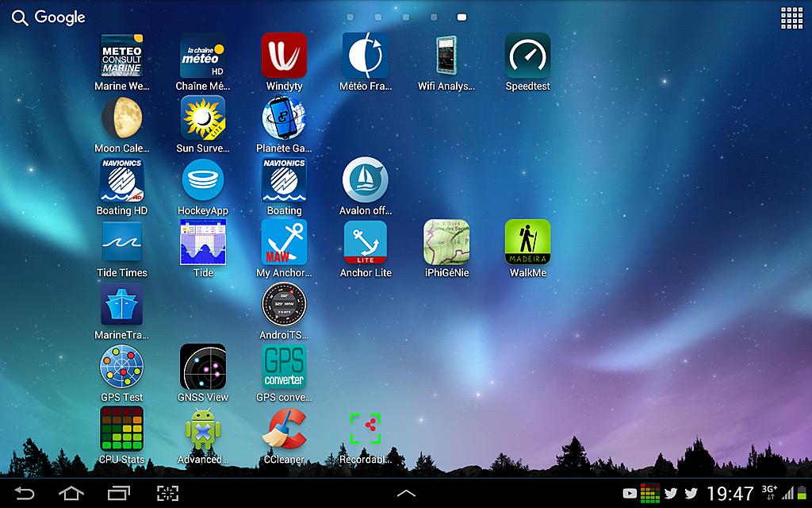Open the Anchor Lite app

click(365, 243)
